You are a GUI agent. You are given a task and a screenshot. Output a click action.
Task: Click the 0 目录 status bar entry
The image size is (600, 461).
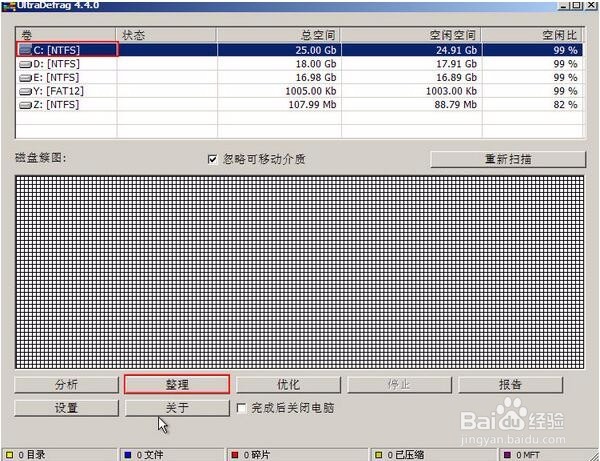click(x=59, y=454)
